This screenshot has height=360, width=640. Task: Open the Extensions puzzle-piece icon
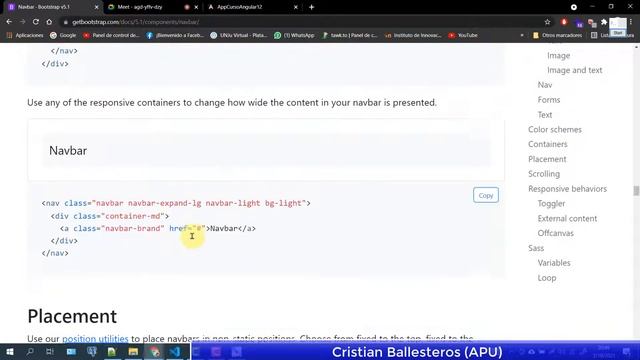[x=604, y=22]
